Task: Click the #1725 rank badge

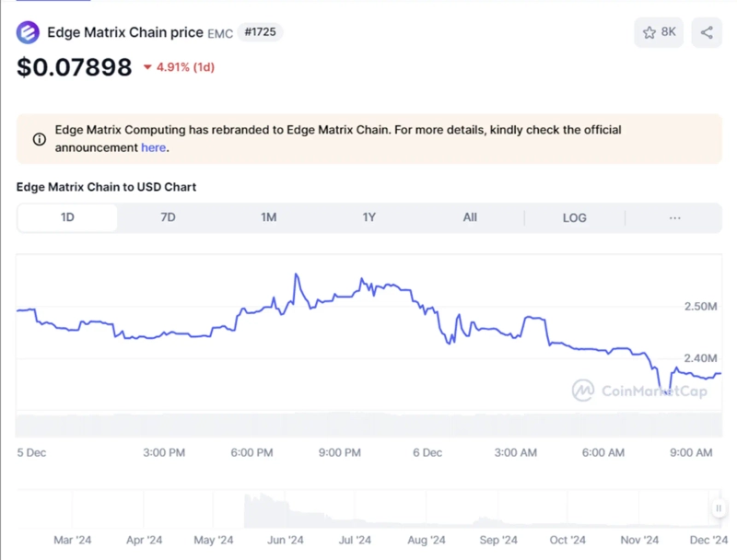Action: pyautogui.click(x=260, y=32)
